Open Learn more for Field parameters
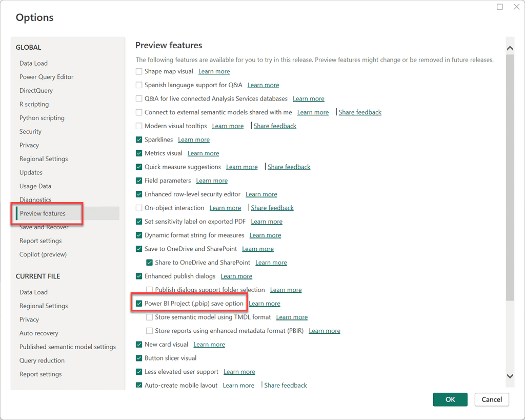 click(x=212, y=181)
